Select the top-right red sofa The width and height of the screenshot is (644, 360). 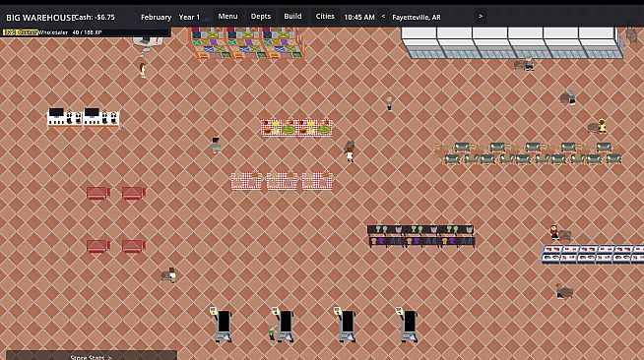pos(134,193)
